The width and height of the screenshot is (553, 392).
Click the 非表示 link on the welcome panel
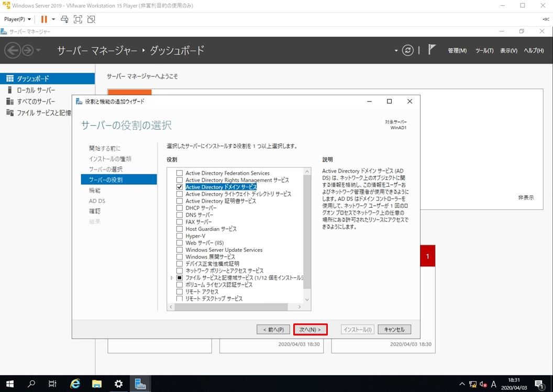click(526, 198)
